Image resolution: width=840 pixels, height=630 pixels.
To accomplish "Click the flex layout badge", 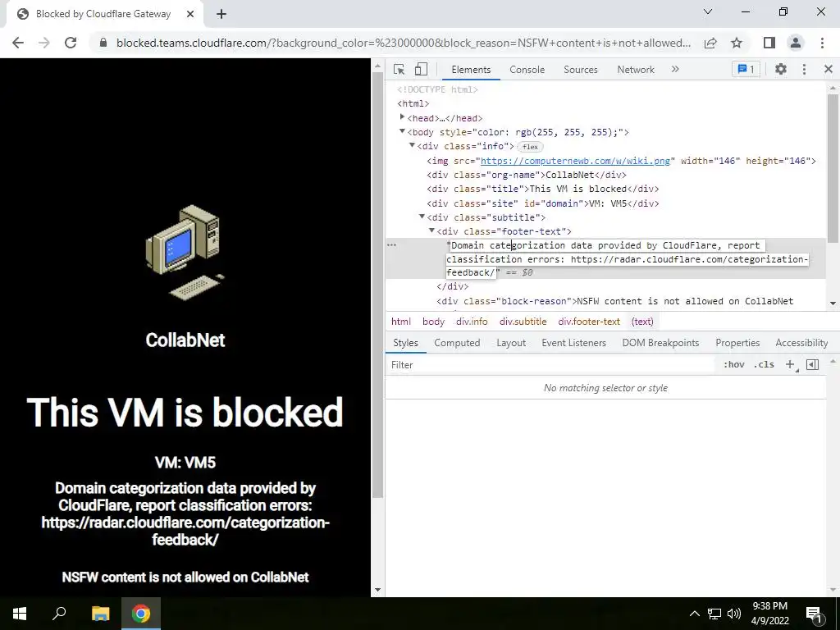I will (x=530, y=147).
